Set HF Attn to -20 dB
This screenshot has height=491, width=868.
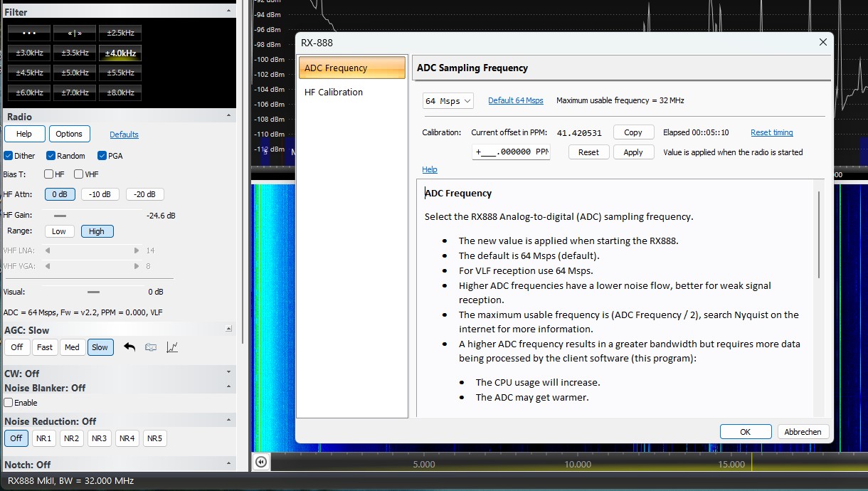click(145, 194)
